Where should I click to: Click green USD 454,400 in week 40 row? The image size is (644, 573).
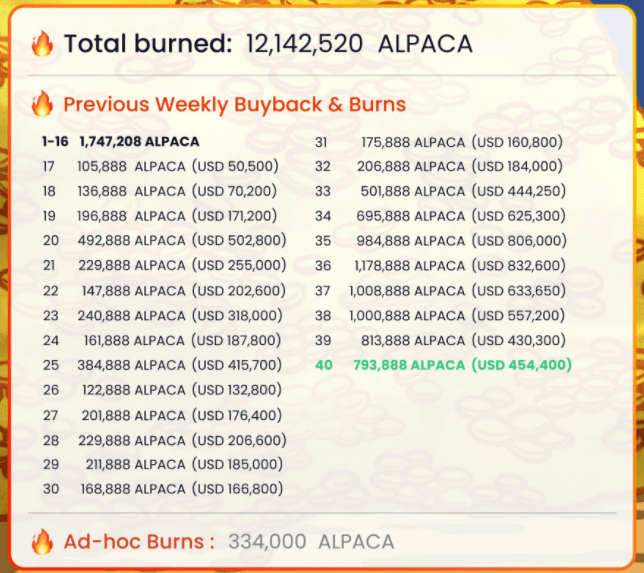click(522, 365)
